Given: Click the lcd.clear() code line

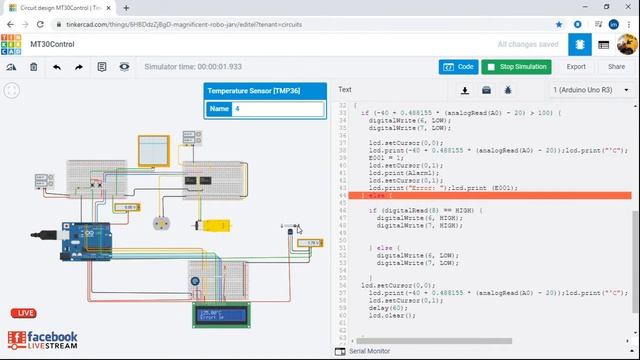Looking at the screenshot, I should coord(392,316).
